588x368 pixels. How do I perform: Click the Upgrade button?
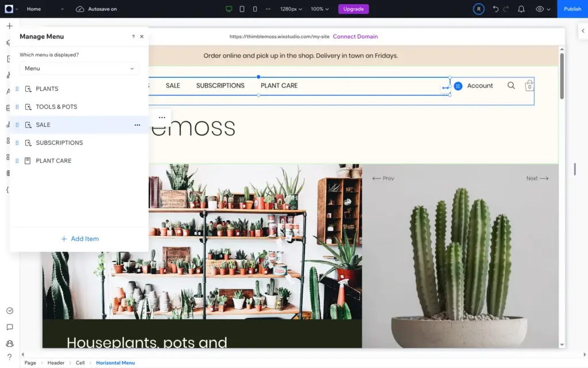[353, 9]
